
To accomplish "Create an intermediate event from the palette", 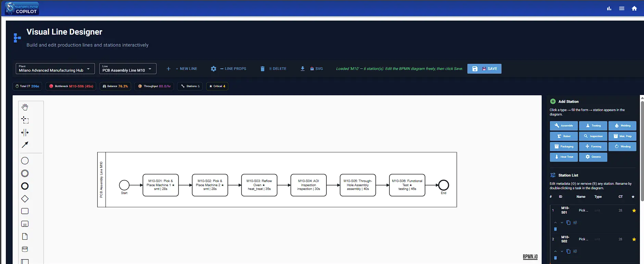I will click(x=25, y=173).
